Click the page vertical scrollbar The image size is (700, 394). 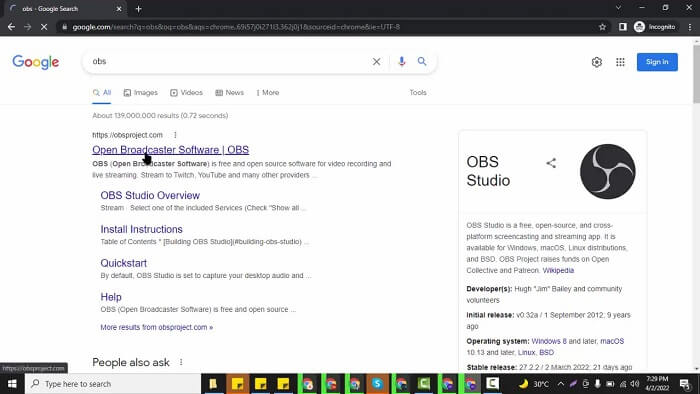(x=696, y=205)
